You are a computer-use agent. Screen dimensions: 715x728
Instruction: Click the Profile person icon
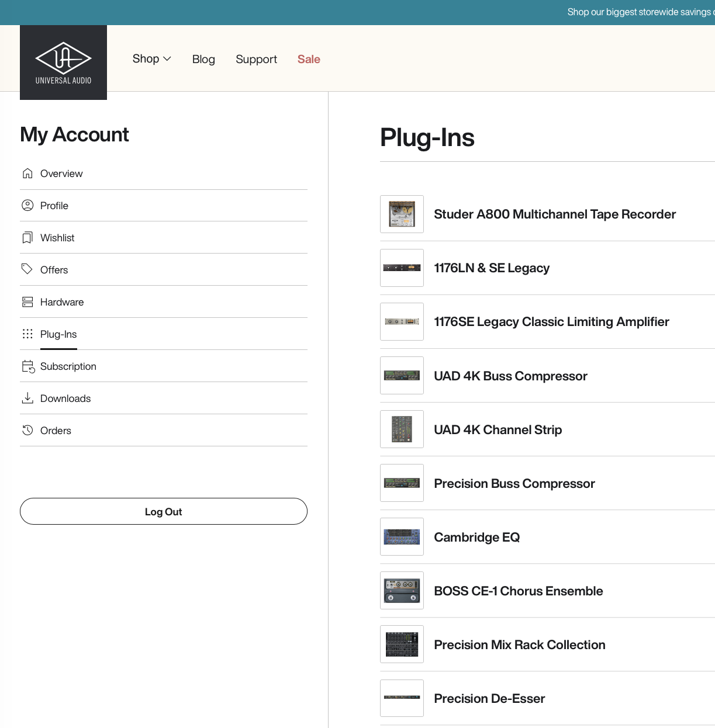point(27,206)
